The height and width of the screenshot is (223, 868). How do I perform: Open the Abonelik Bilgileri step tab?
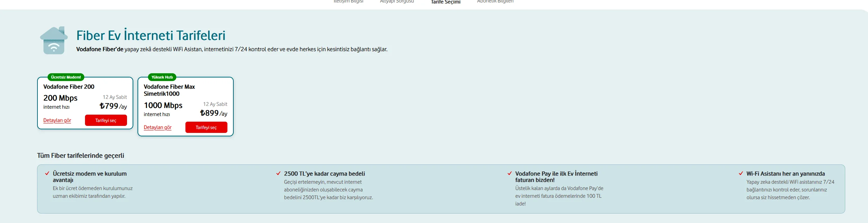(x=495, y=1)
